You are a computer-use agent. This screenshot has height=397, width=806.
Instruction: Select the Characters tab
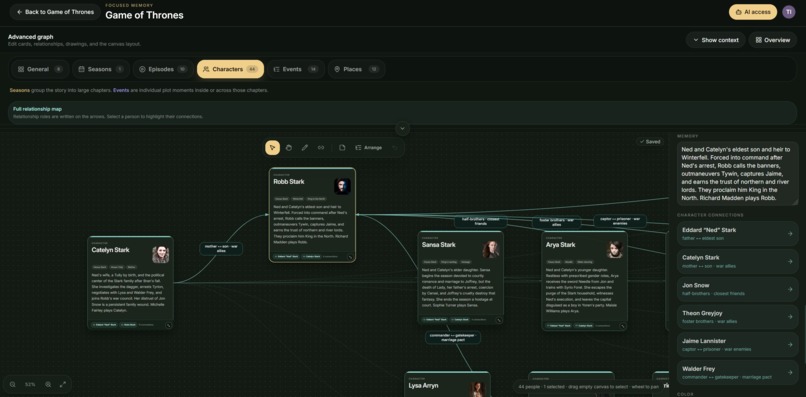230,69
